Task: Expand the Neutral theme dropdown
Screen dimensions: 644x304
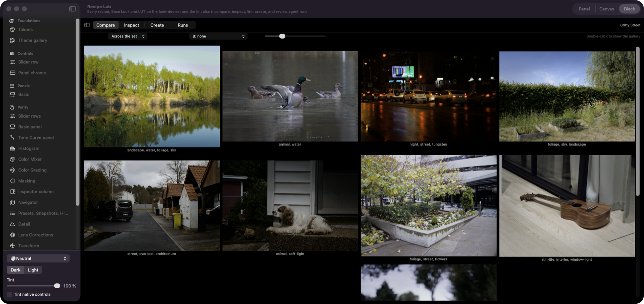Action: (38, 259)
